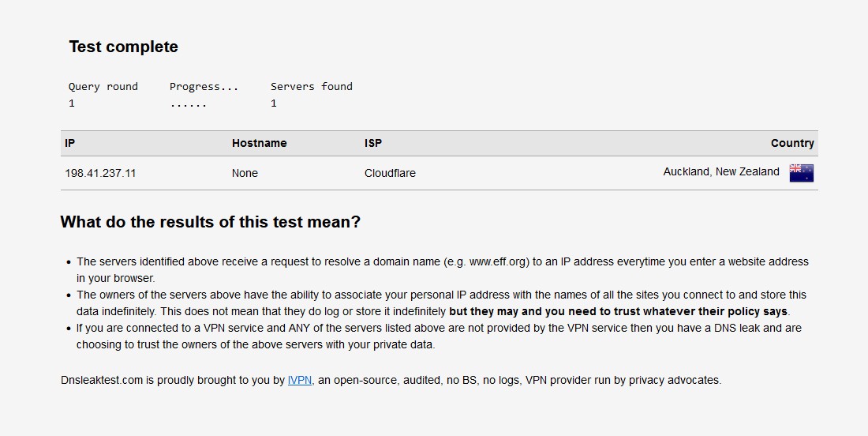This screenshot has height=436, width=868.
Task: Click the New Zealand flag icon
Action: pos(801,173)
